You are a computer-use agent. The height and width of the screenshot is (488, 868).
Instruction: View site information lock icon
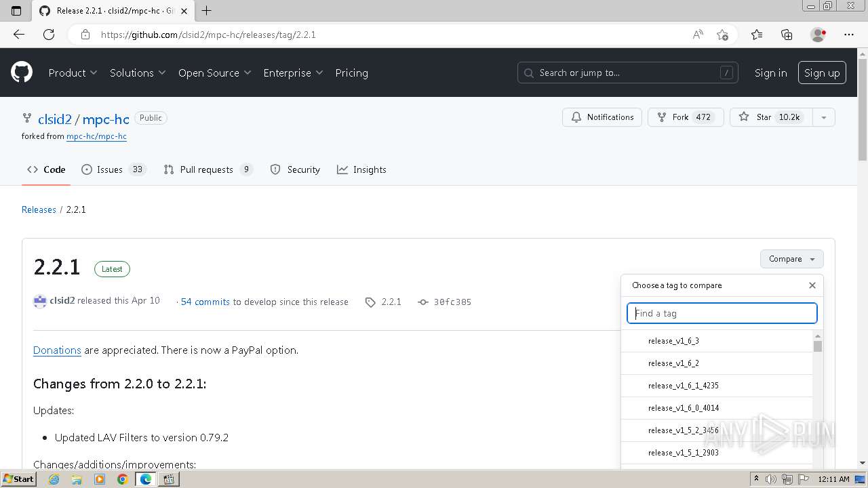click(85, 35)
